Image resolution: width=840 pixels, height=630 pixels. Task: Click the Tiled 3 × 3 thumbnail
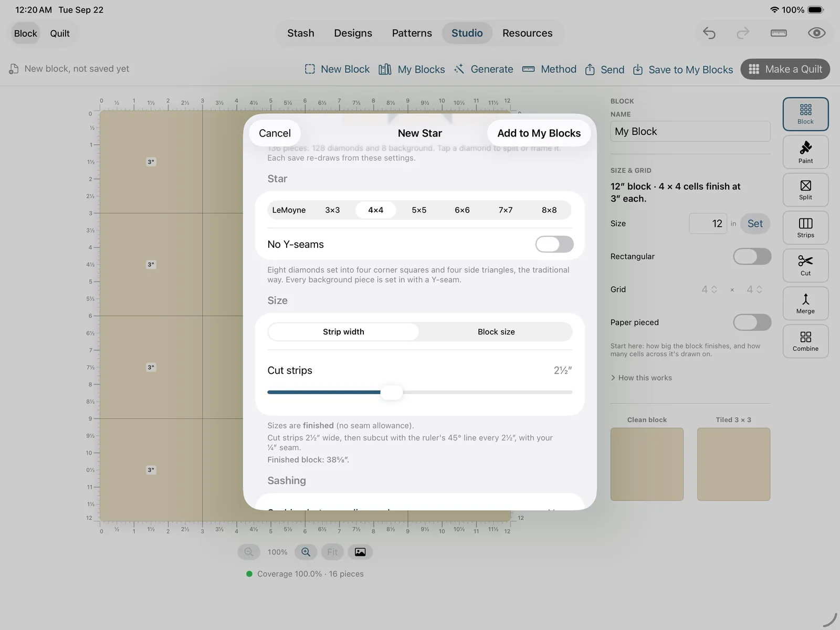click(733, 464)
